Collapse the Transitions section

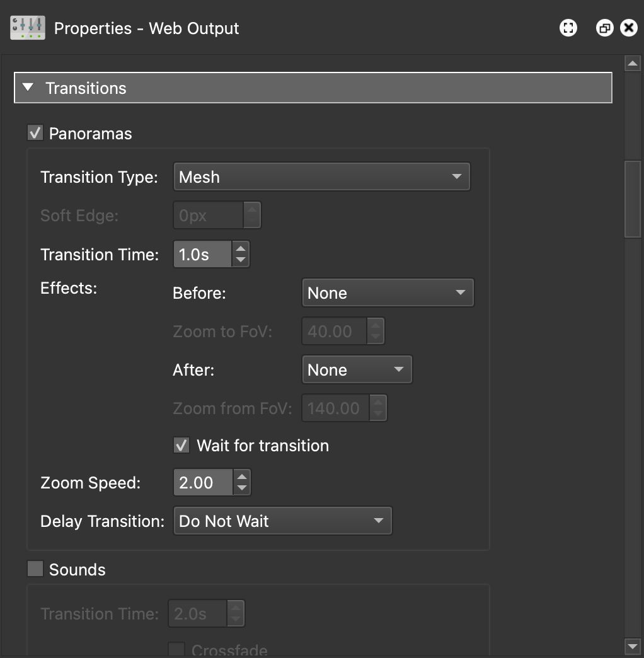[28, 88]
